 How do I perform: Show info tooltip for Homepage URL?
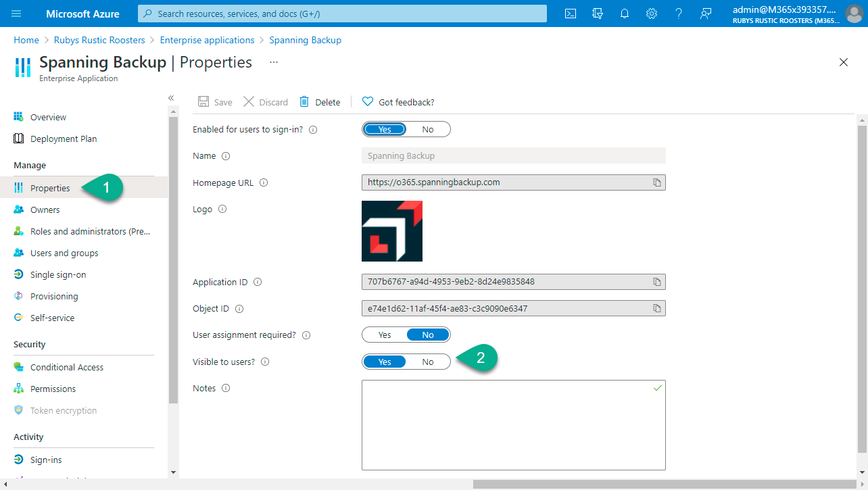(x=264, y=182)
